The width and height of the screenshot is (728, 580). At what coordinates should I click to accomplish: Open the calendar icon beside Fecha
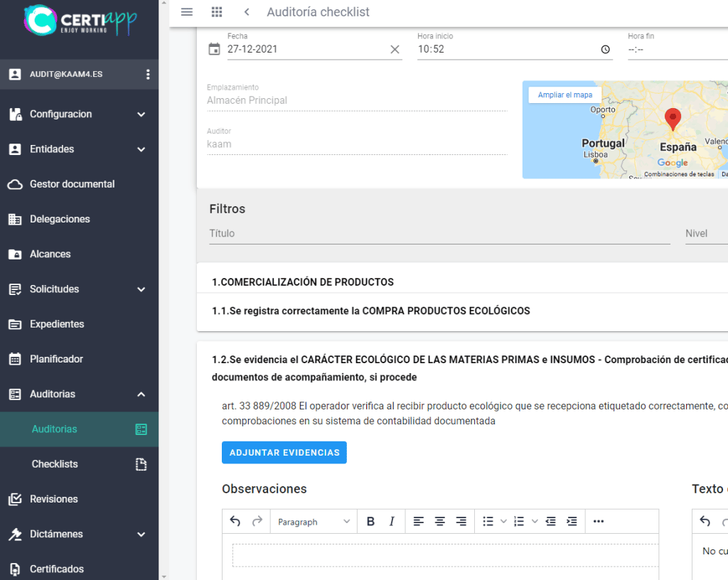[214, 49]
